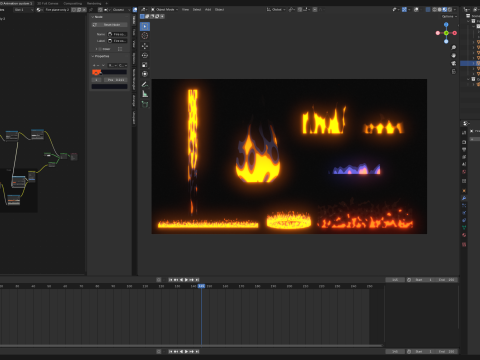
Task: Click the orange color ramp stop handle
Action: point(96,73)
